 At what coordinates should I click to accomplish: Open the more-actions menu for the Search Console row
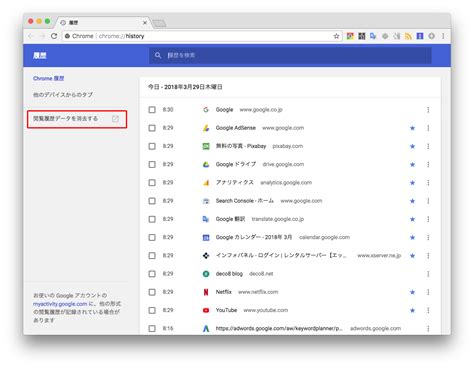[428, 201]
